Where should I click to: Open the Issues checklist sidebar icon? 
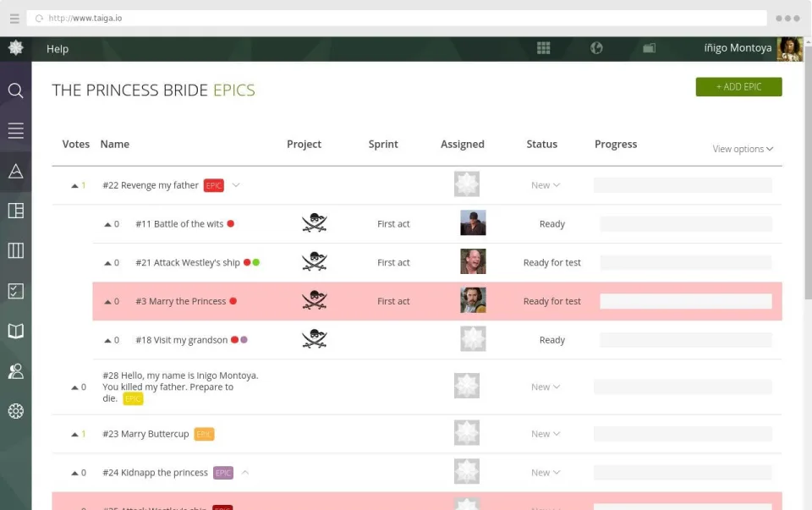pyautogui.click(x=15, y=291)
